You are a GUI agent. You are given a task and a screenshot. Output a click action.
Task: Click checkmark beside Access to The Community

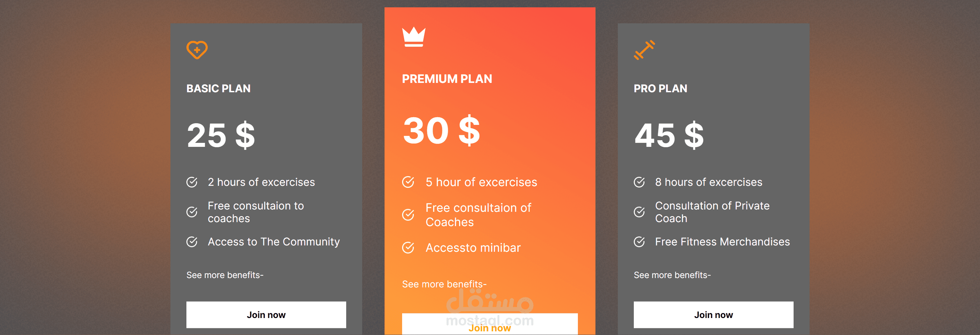click(192, 242)
